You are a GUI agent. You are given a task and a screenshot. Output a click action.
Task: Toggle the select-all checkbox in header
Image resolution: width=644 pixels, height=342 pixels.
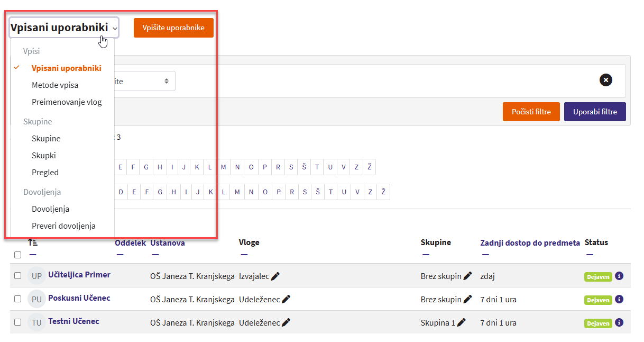tap(18, 255)
